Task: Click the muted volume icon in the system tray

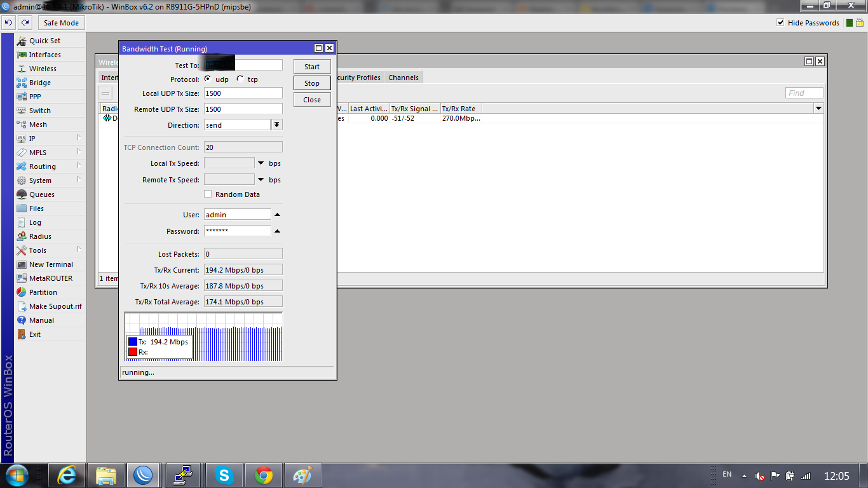Action: [x=760, y=476]
